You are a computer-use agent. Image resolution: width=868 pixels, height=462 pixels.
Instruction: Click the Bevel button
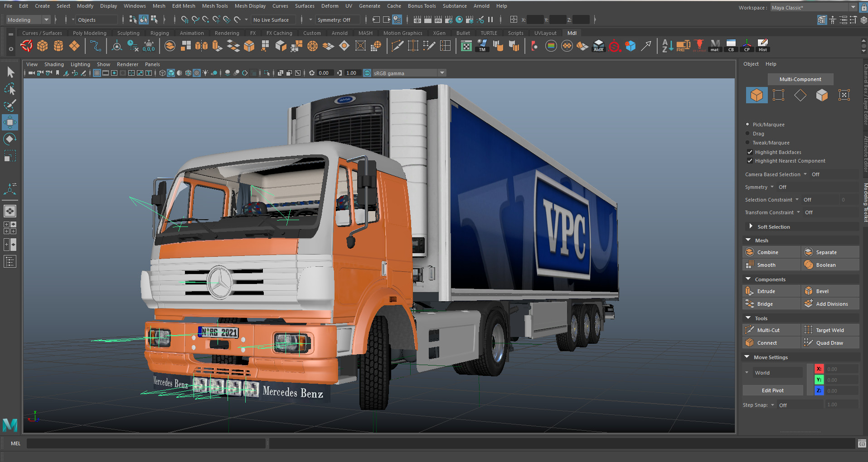pyautogui.click(x=830, y=291)
